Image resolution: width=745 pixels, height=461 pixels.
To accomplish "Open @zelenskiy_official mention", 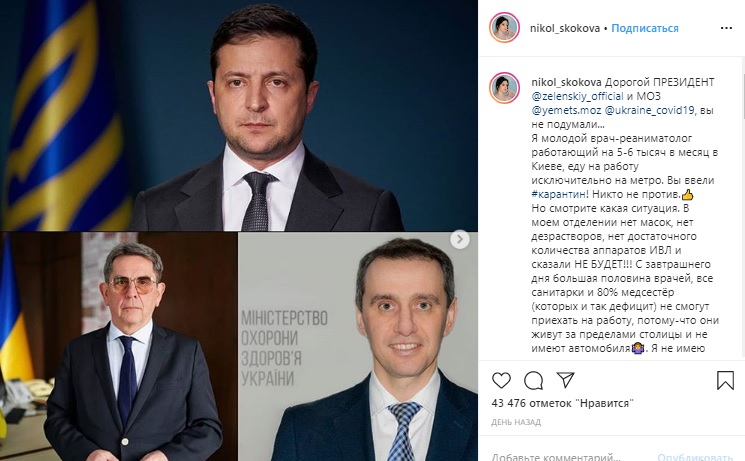I will [x=577, y=96].
